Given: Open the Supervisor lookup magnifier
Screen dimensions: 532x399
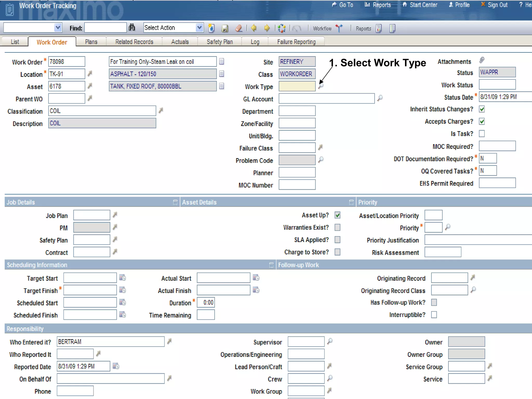Looking at the screenshot, I should [x=330, y=341].
